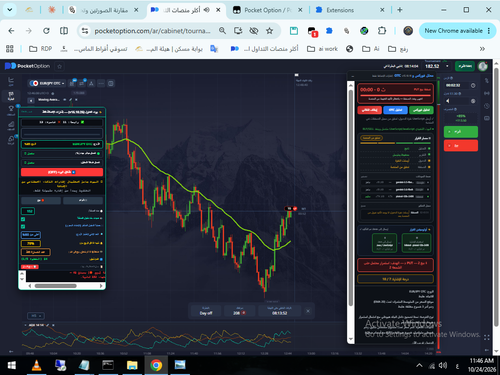Screen dimensions: 500x375
Task: Open File Explorer from taskbar
Action: (x=132, y=365)
